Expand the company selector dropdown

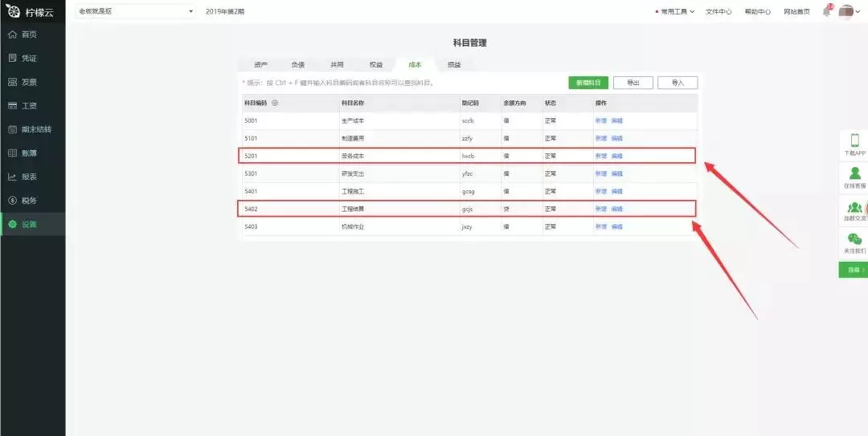pyautogui.click(x=135, y=11)
